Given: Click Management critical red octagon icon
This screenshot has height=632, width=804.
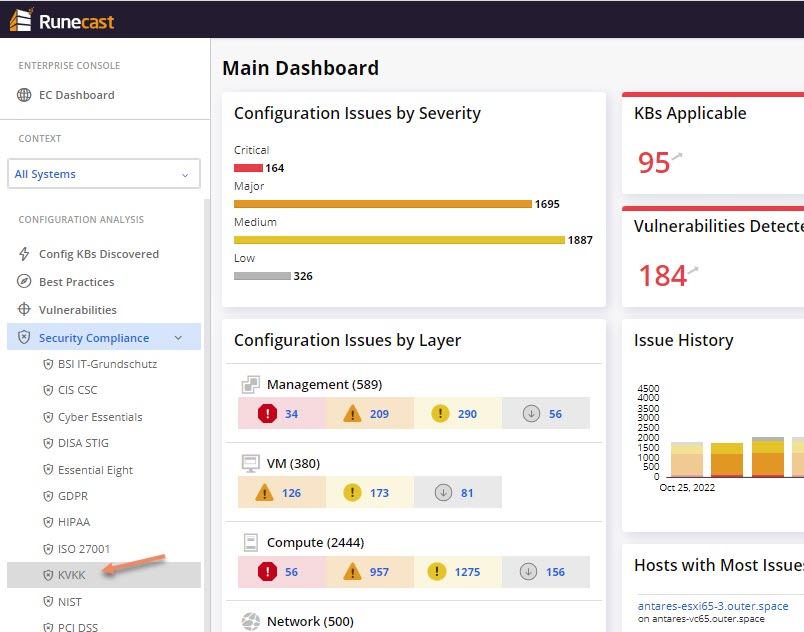Looking at the screenshot, I should pyautogui.click(x=267, y=413).
